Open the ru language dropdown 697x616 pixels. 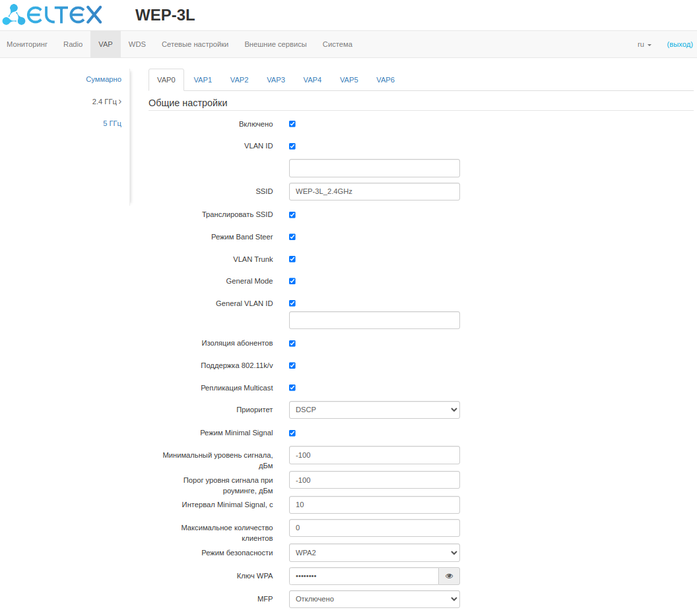(x=644, y=44)
